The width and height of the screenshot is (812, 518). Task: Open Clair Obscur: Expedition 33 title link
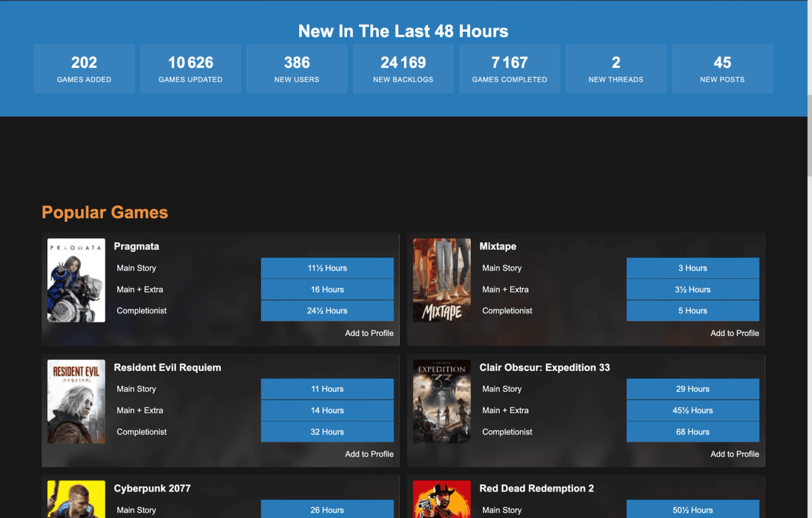tap(545, 367)
